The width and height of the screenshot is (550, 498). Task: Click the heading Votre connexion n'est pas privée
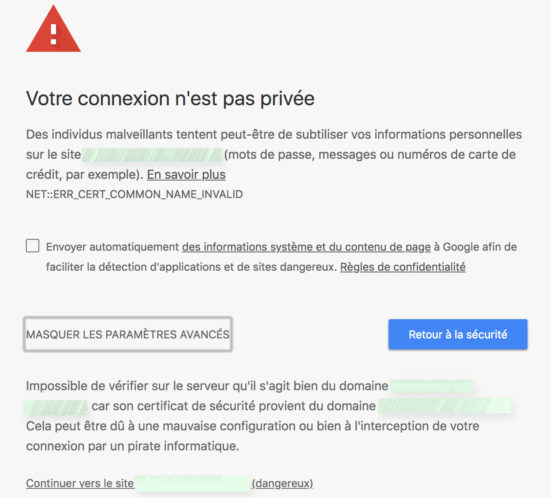pos(170,98)
